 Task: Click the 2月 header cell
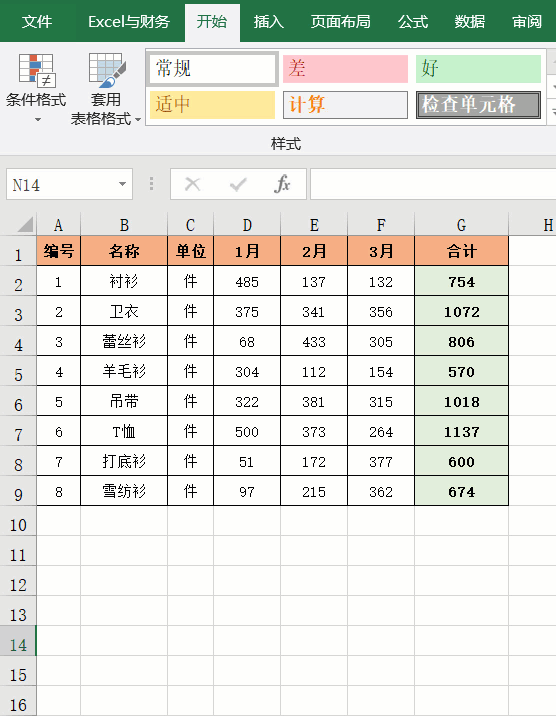pos(314,251)
